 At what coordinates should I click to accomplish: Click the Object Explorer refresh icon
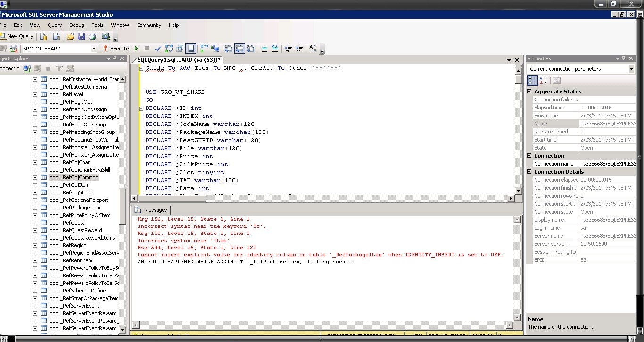(x=70, y=68)
